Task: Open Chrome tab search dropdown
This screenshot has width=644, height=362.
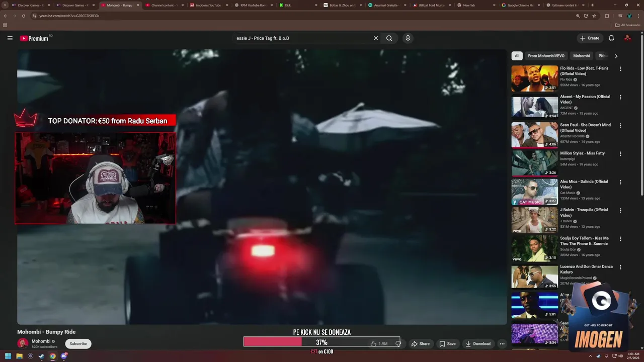Action: point(5,5)
